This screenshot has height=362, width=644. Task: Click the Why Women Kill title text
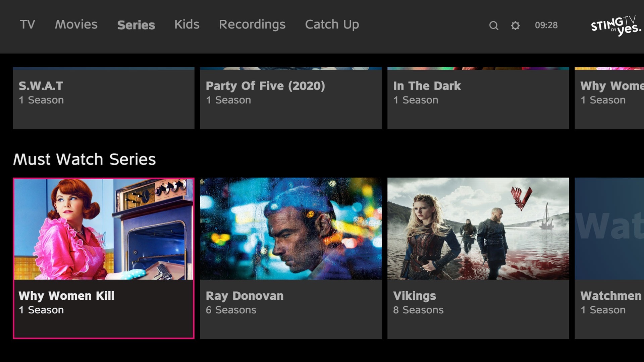pyautogui.click(x=66, y=296)
